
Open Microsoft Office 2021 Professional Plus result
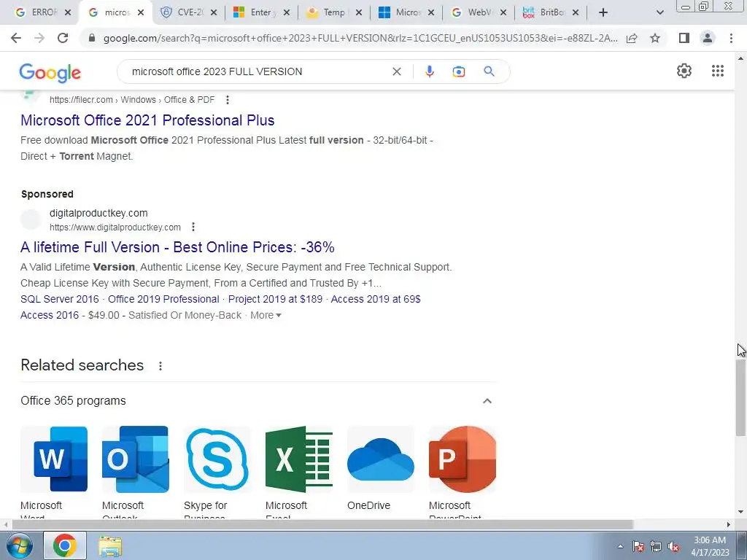147,120
